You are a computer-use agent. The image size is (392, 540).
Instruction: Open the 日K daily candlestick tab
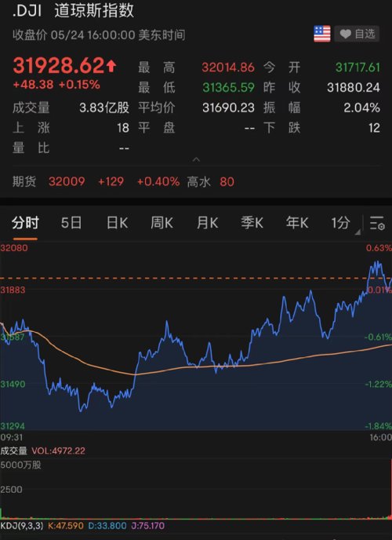click(117, 223)
